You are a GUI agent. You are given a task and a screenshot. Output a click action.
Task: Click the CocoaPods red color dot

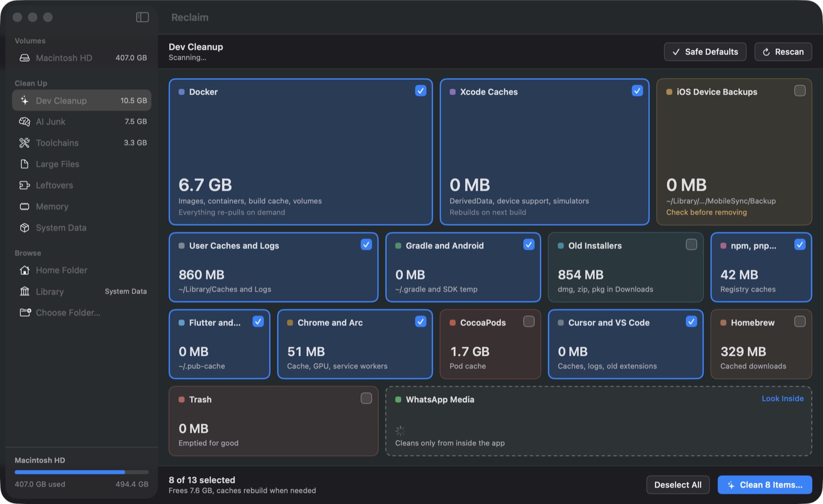tap(453, 323)
